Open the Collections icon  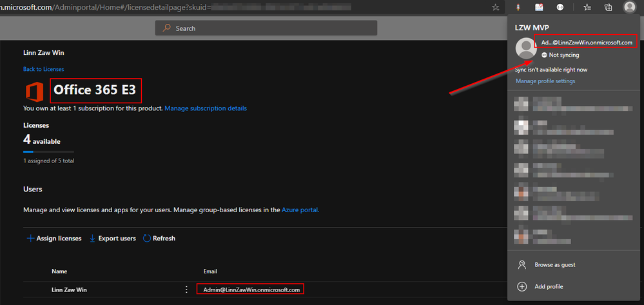tap(609, 7)
